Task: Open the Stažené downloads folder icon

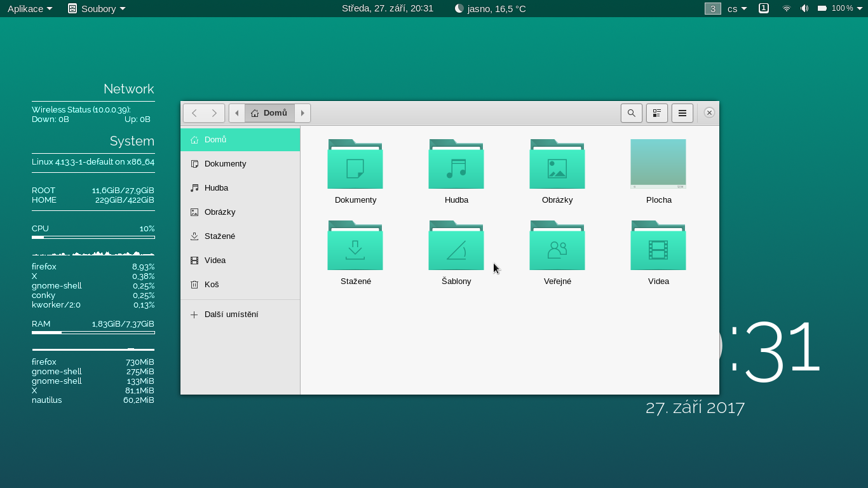Action: click(355, 245)
